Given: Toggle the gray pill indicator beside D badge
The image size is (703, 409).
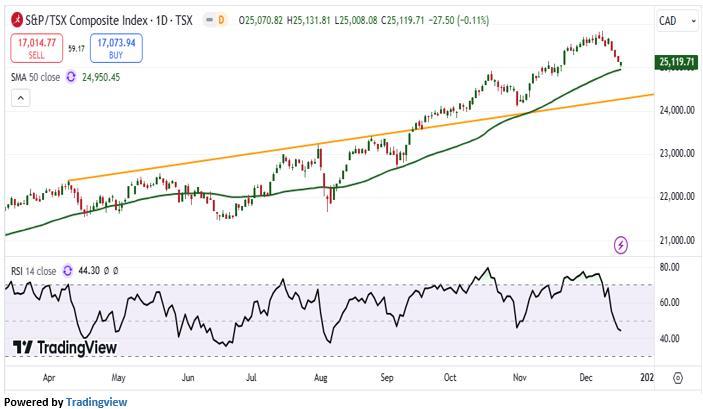Looking at the screenshot, I should [209, 20].
